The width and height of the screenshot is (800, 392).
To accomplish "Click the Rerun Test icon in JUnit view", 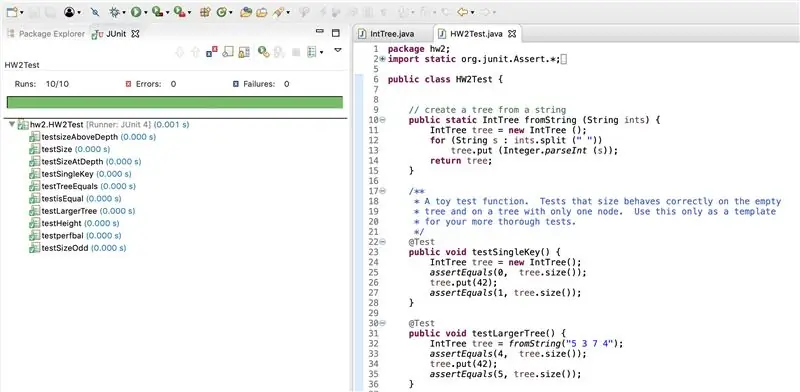I will click(263, 52).
